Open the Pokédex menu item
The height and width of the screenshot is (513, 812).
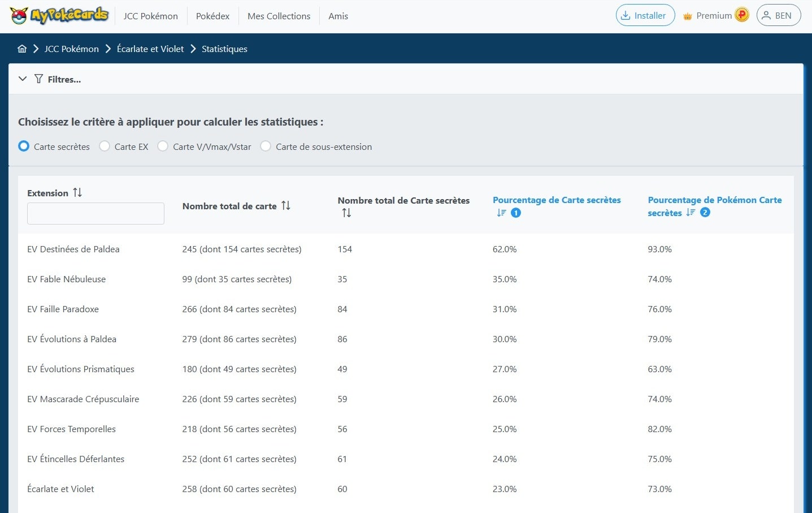pyautogui.click(x=212, y=16)
